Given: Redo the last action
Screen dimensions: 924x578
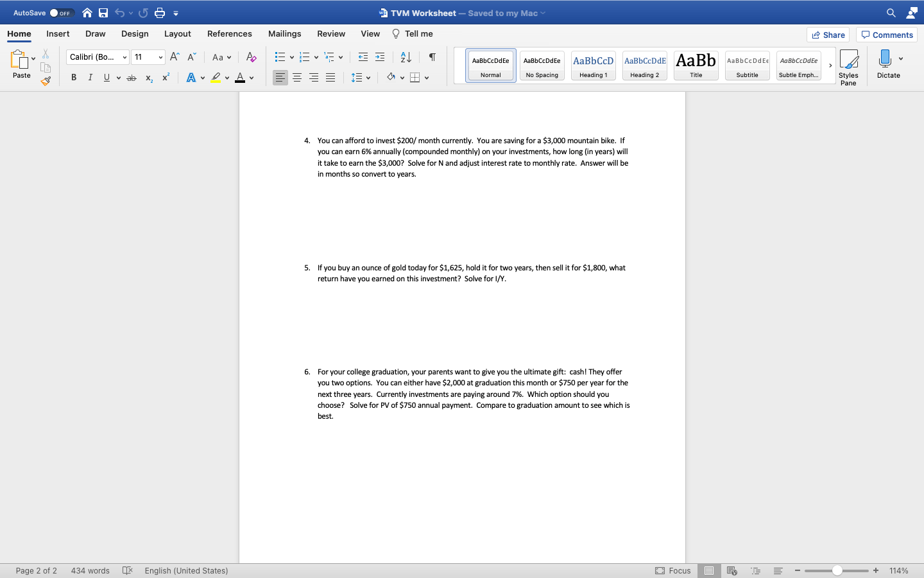Looking at the screenshot, I should (x=143, y=13).
